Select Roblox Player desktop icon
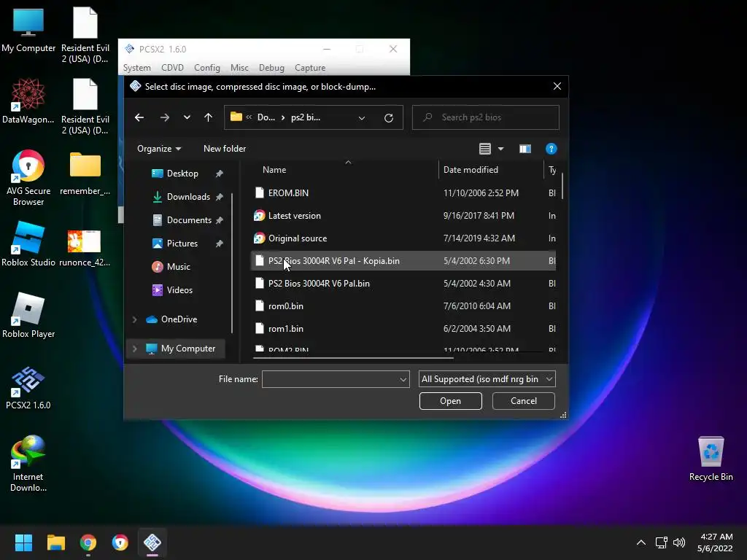This screenshot has height=560, width=747. pyautogui.click(x=28, y=316)
